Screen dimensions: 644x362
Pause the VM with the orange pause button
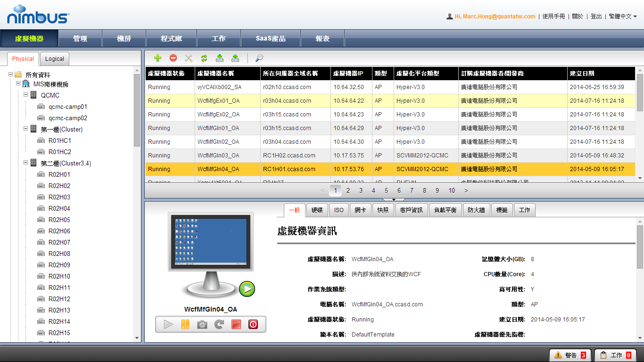(185, 324)
